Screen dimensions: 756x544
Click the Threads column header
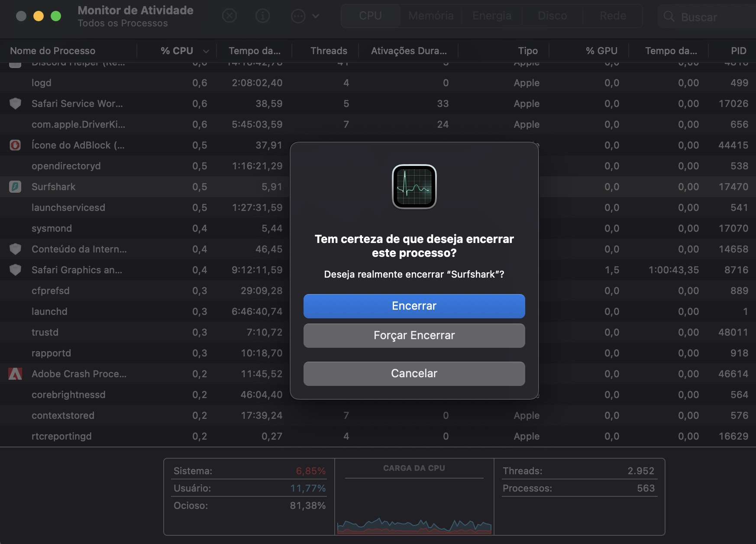328,51
